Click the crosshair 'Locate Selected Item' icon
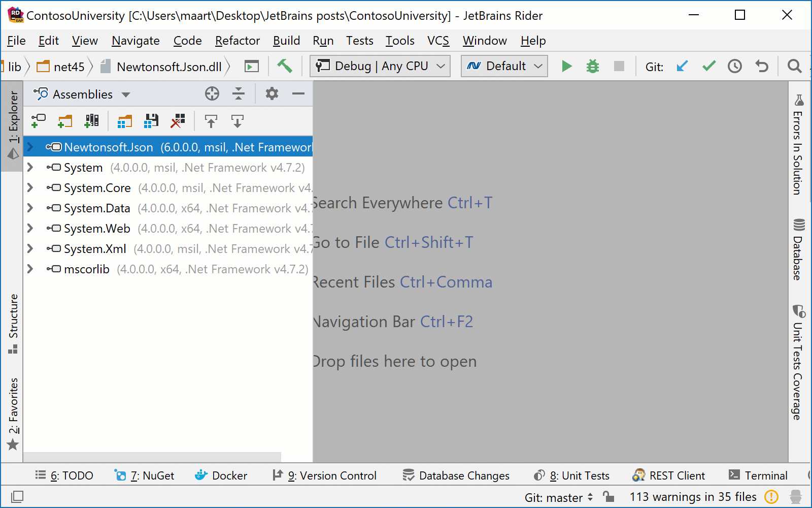812x508 pixels. pos(212,93)
